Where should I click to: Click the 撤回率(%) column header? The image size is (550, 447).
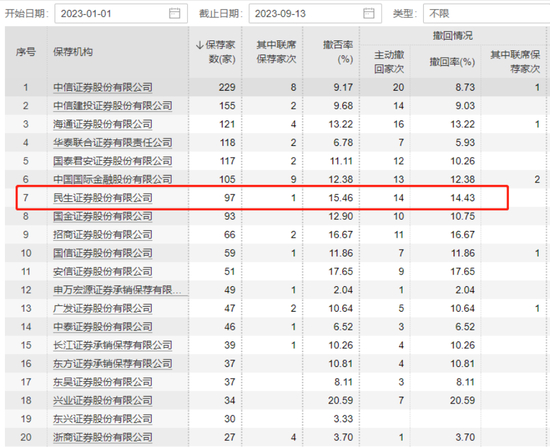(x=452, y=62)
